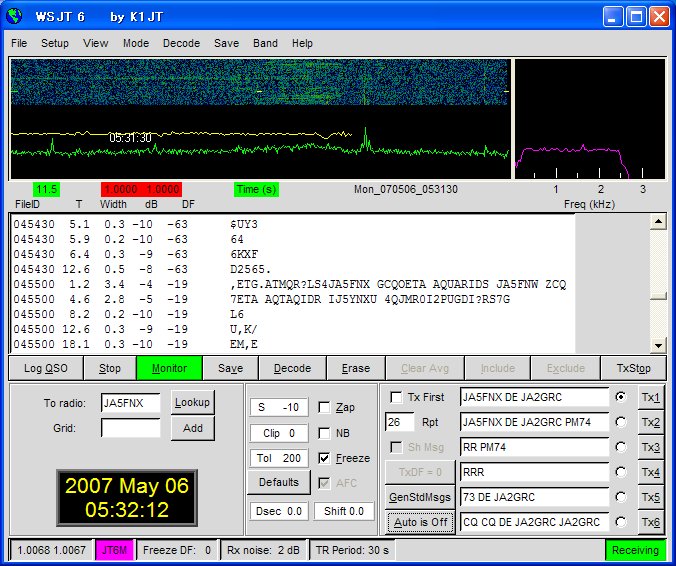This screenshot has height=566, width=676.
Task: Open the Band menu
Action: tap(265, 43)
